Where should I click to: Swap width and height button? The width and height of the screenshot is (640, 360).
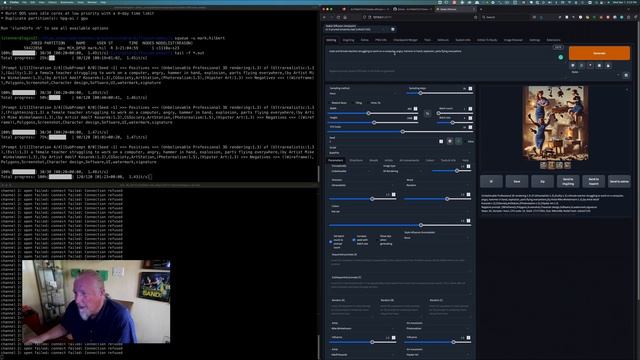427,113
